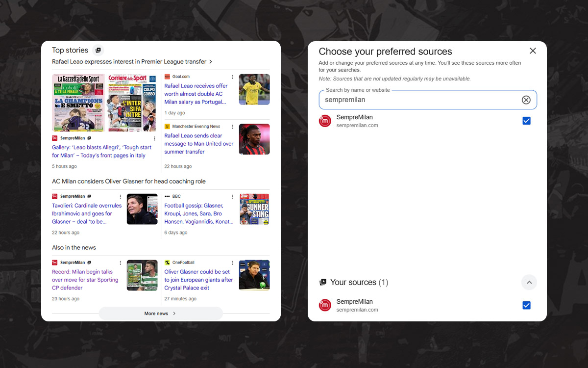
Task: Click the Manchester Evening News source icon
Action: (x=167, y=127)
